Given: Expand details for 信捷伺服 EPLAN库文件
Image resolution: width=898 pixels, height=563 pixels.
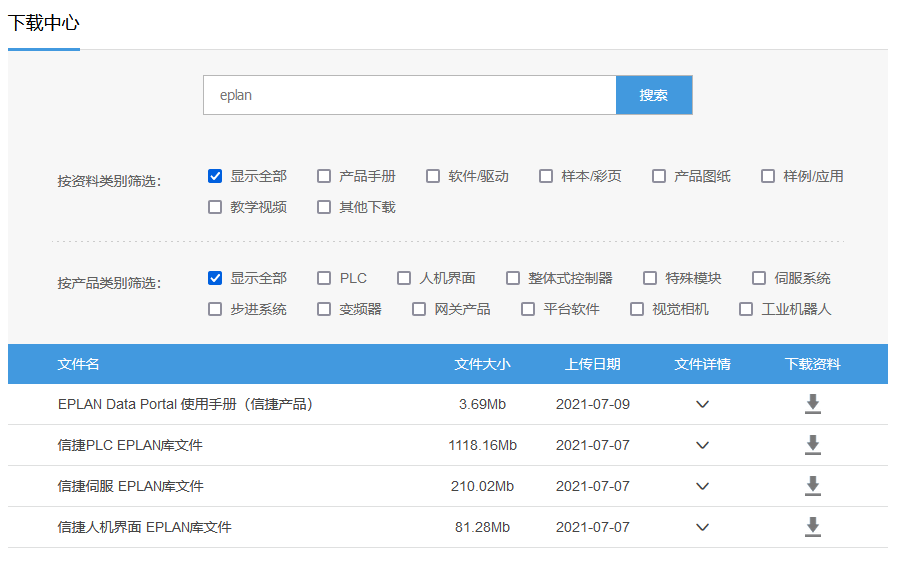Looking at the screenshot, I should coord(702,486).
